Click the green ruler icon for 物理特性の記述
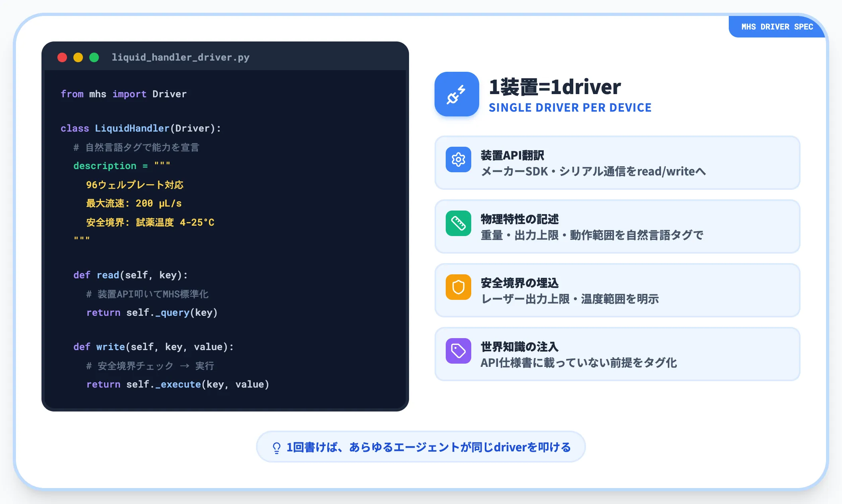Image resolution: width=842 pixels, height=504 pixels. [x=458, y=223]
